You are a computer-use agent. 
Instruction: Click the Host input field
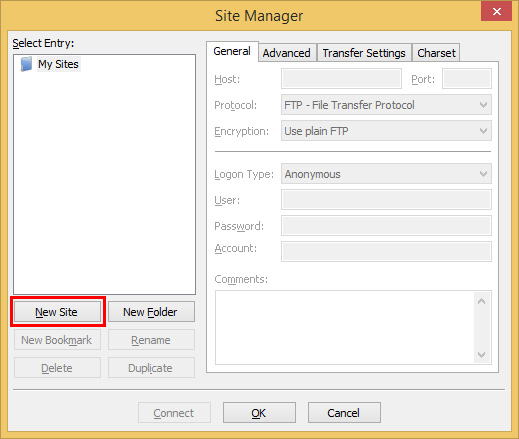(341, 79)
